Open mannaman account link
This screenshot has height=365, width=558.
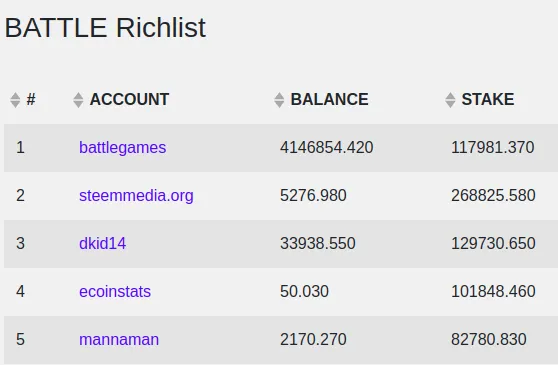[x=119, y=340]
